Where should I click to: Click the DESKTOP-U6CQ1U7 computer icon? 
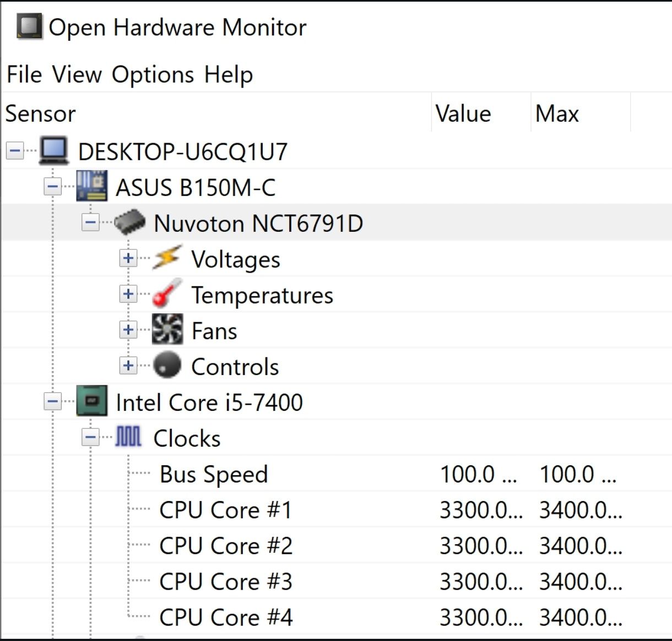tap(54, 150)
